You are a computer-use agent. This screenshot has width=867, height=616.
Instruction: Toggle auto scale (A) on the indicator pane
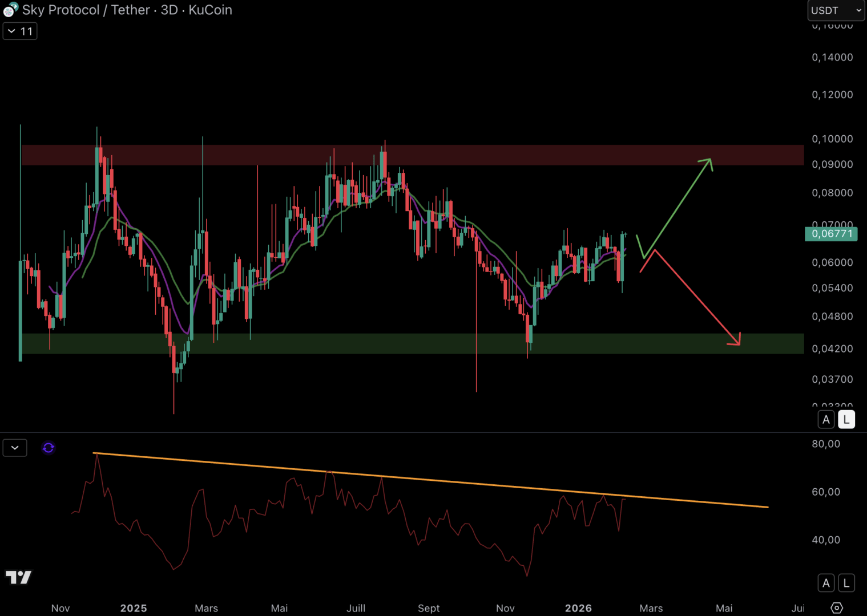click(x=826, y=583)
